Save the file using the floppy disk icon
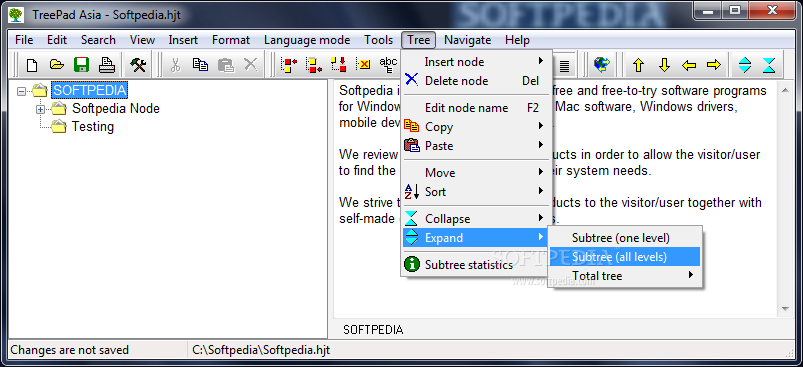803x367 pixels. [x=81, y=65]
